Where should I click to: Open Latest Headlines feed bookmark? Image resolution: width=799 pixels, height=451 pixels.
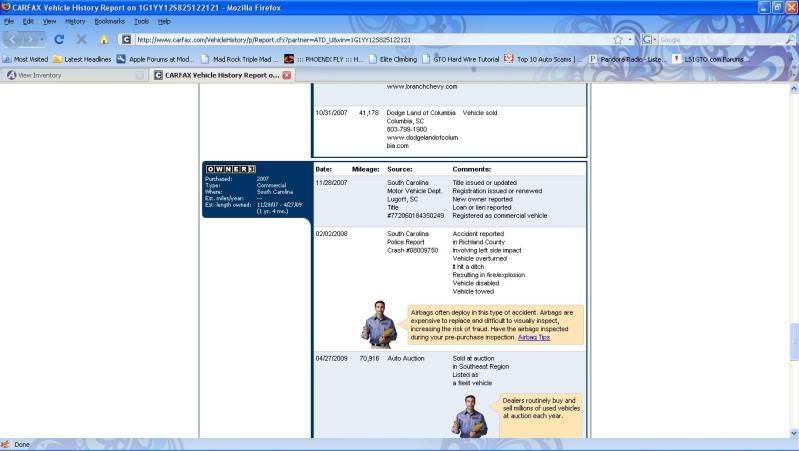(x=82, y=59)
